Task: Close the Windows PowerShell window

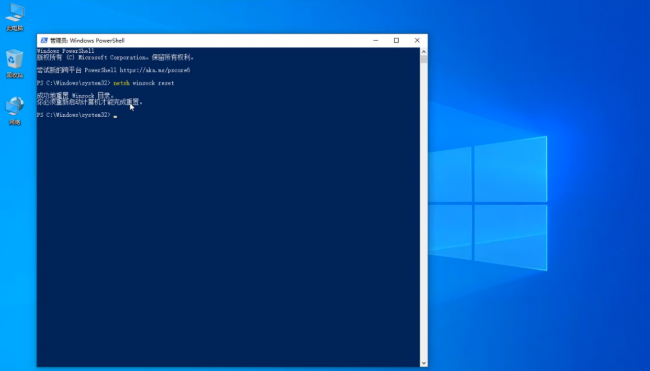Action: tap(417, 40)
